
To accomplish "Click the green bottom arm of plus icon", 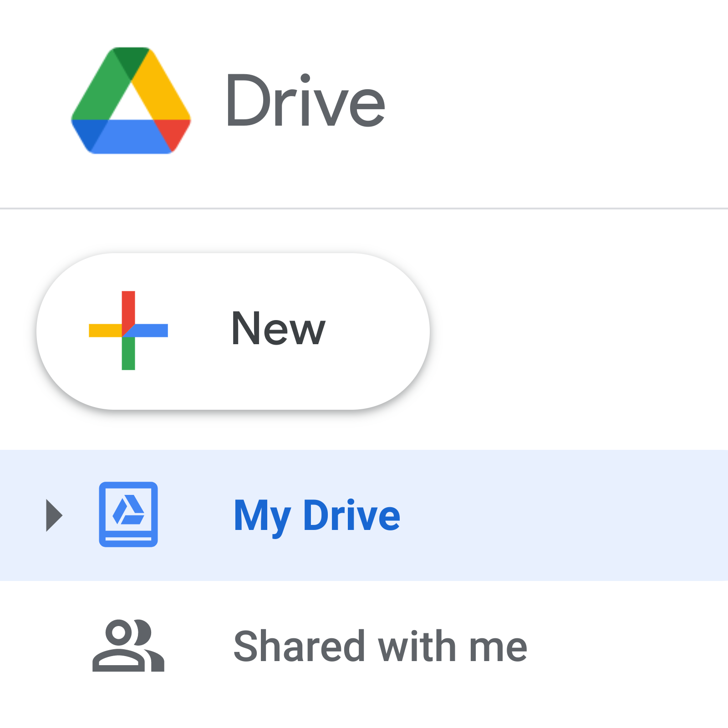I will coord(128,355).
